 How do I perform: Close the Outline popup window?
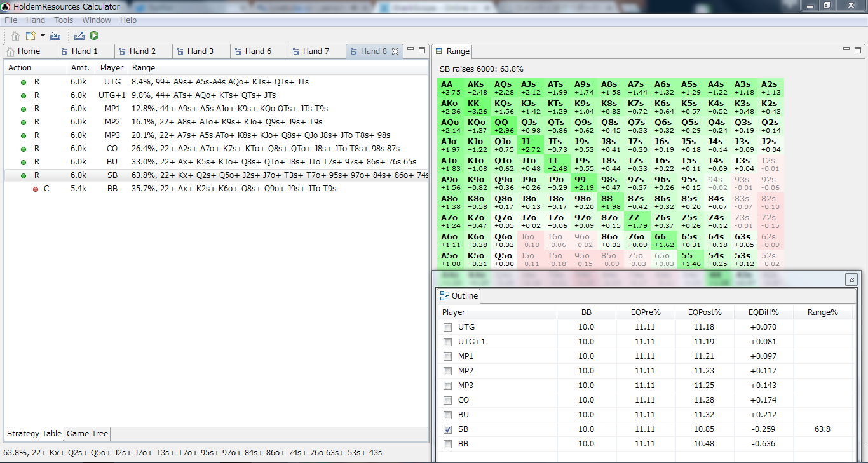point(851,279)
